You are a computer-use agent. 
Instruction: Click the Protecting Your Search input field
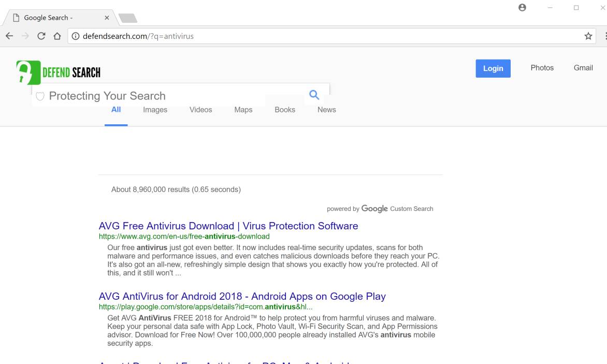pos(171,96)
